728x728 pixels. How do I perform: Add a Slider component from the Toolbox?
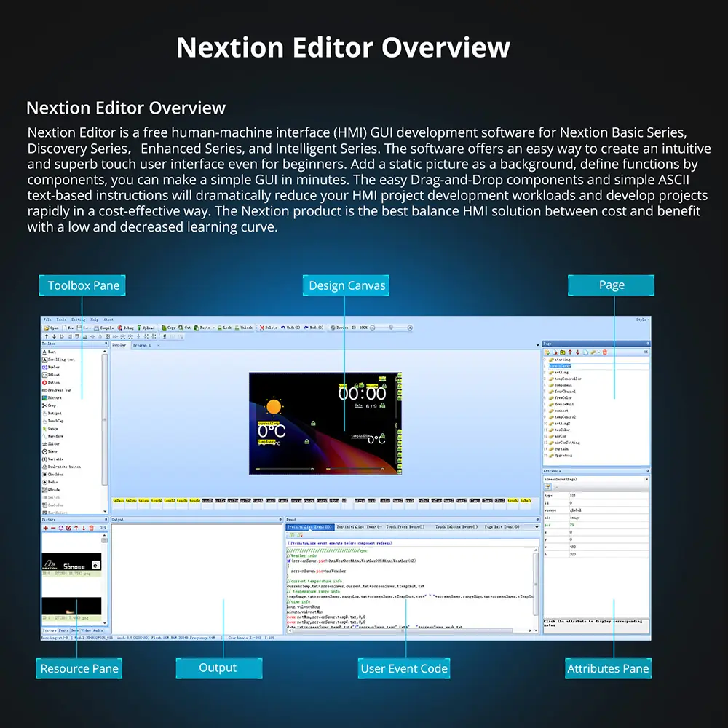click(x=52, y=444)
